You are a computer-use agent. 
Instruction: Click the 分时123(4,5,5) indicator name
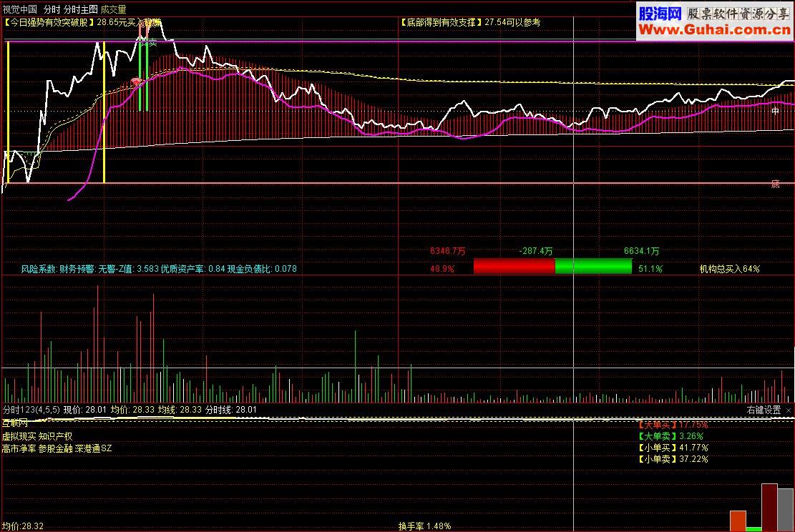coord(31,410)
